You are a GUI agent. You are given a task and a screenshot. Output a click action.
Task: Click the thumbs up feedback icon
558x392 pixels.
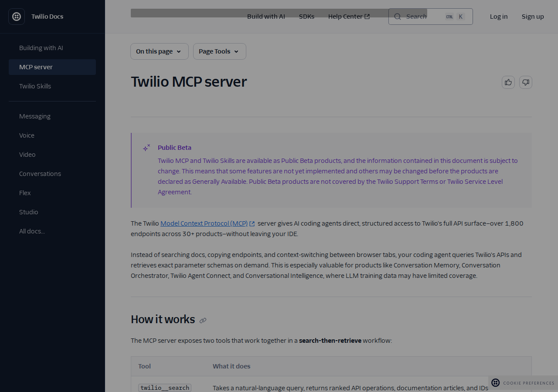pyautogui.click(x=508, y=82)
